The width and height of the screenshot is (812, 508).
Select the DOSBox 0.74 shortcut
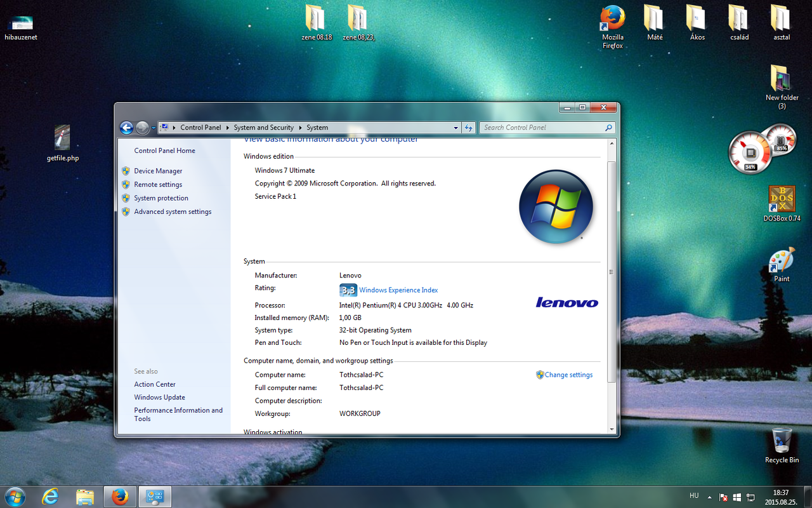782,204
